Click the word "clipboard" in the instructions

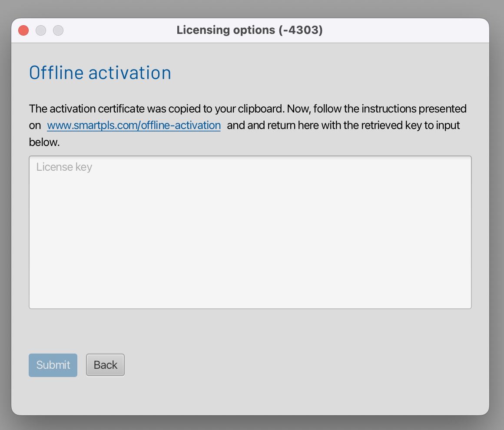click(x=260, y=109)
